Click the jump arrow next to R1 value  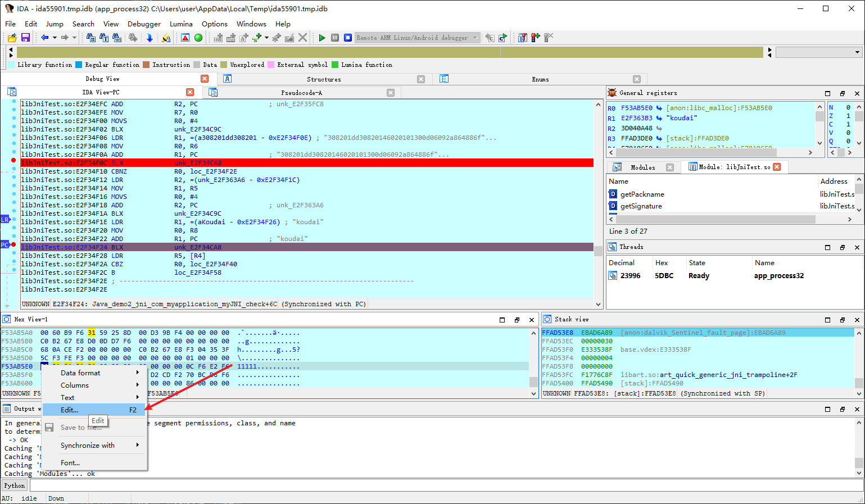pos(659,118)
